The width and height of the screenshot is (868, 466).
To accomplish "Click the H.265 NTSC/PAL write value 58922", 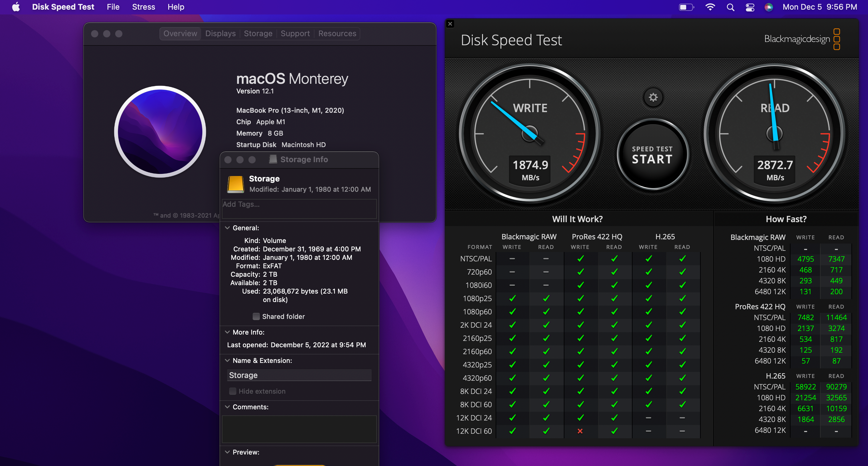I will tap(805, 387).
